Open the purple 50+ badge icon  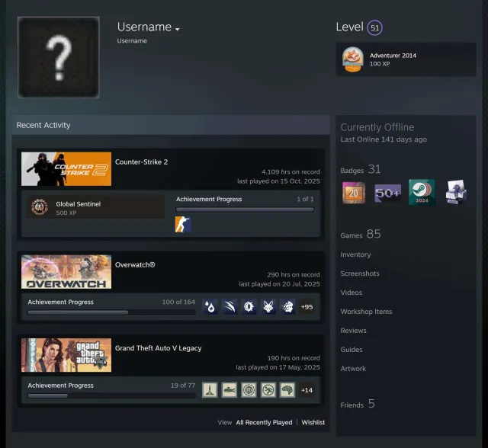tap(388, 193)
